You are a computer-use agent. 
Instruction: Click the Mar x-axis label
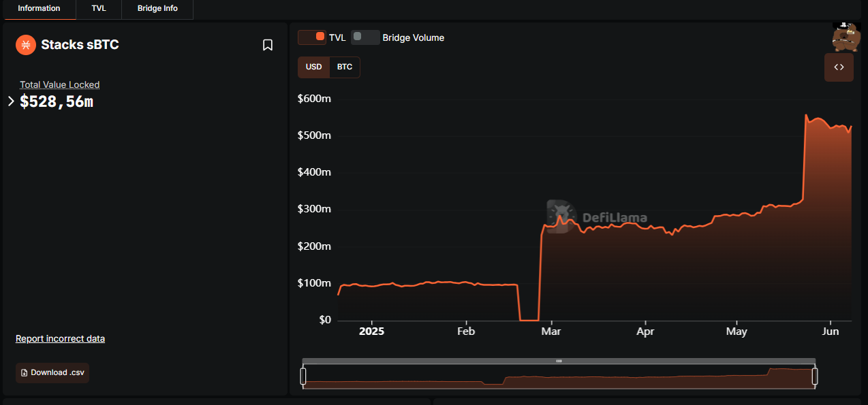pos(551,331)
